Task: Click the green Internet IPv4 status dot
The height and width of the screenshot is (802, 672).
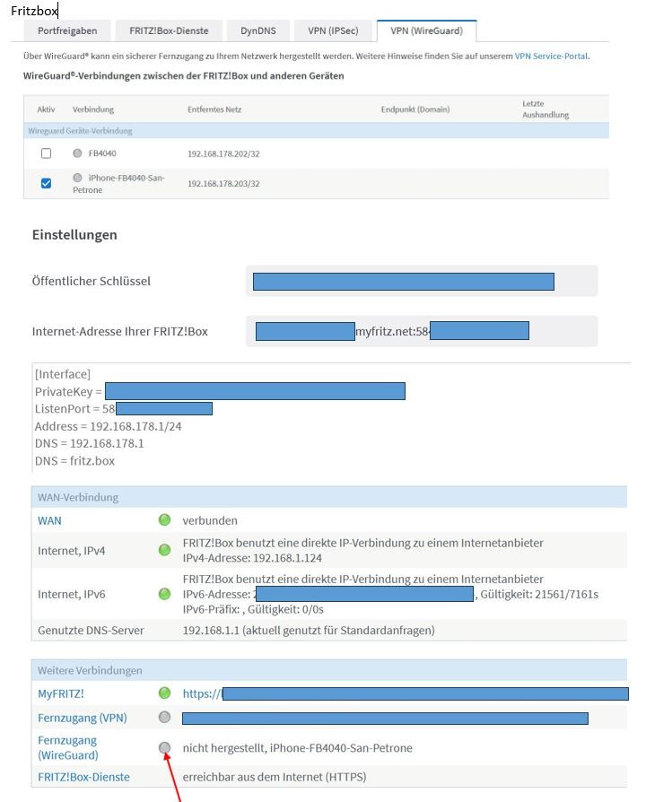Action: click(x=164, y=550)
